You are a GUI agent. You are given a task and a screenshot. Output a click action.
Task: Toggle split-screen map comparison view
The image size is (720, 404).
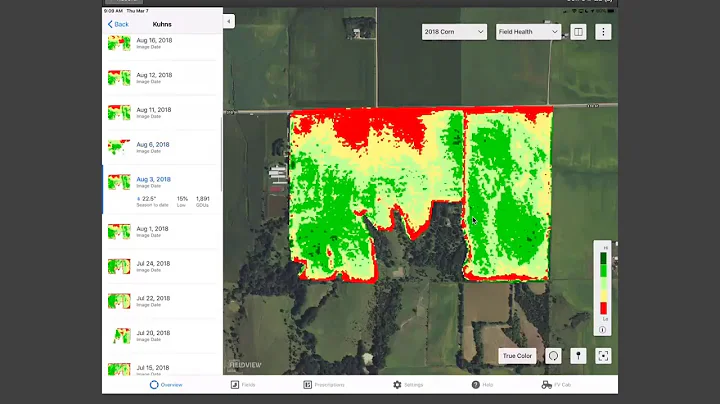[578, 32]
